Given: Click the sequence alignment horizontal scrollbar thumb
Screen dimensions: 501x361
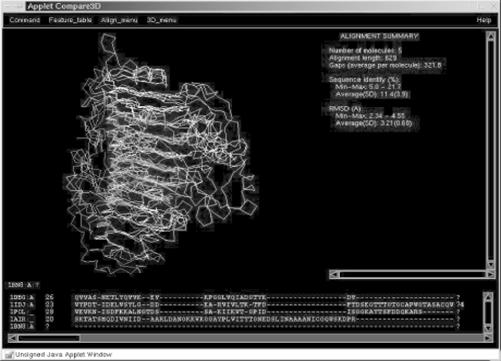Looking at the screenshot, I should click(x=49, y=338).
